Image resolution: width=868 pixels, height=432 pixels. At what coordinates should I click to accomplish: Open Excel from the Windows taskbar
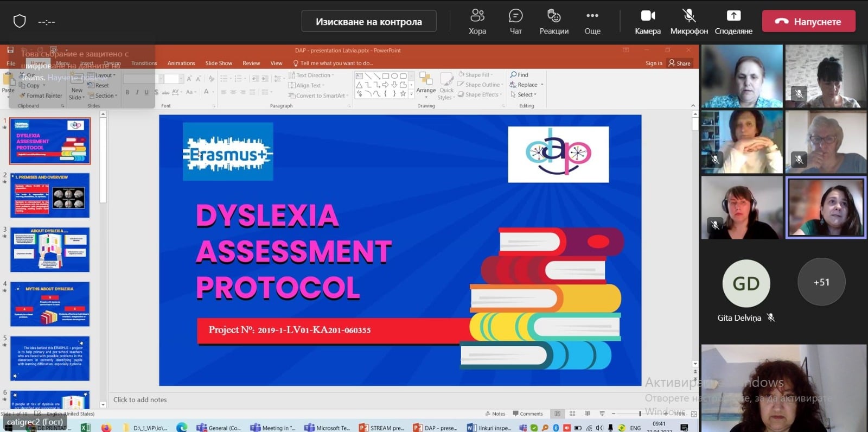click(85, 428)
